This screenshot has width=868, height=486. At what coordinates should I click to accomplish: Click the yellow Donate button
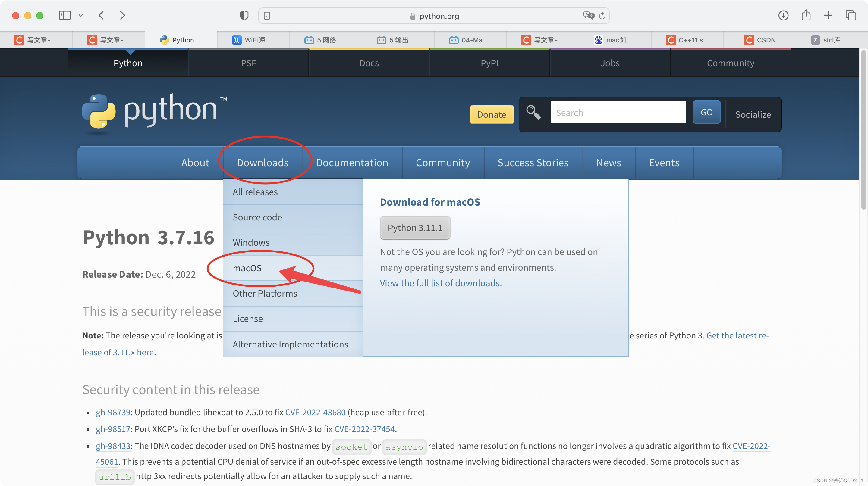pos(492,114)
